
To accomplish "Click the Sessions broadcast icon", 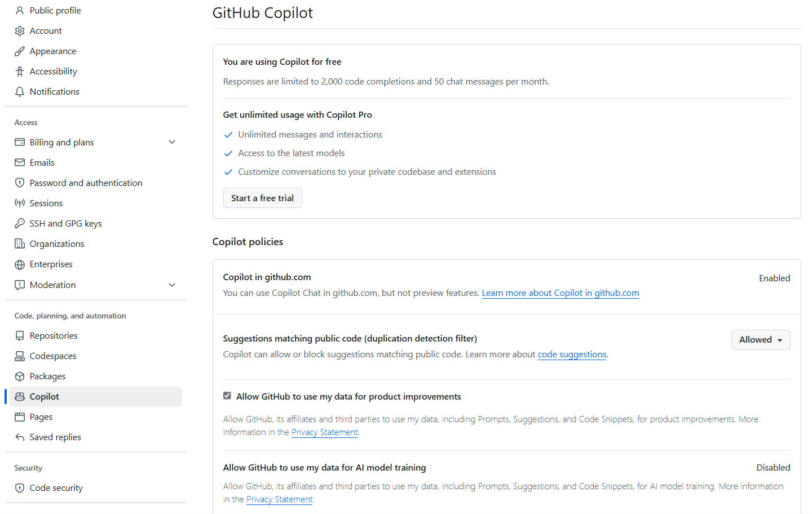I will (20, 203).
